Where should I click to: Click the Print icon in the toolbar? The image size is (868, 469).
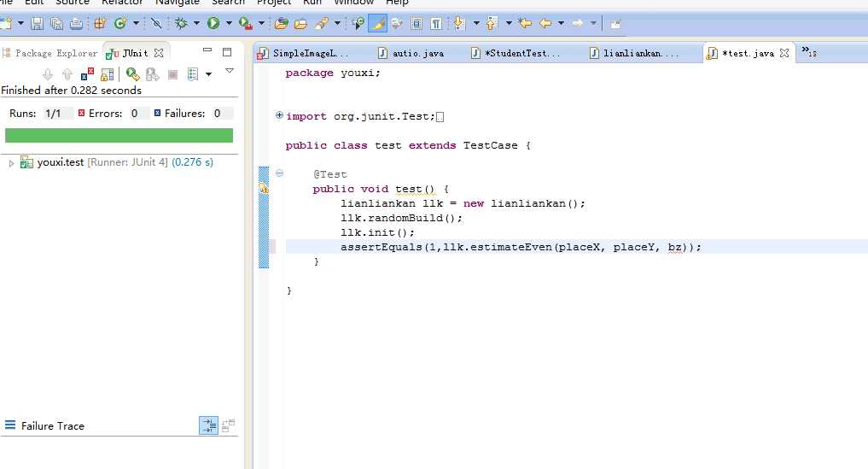click(x=77, y=23)
